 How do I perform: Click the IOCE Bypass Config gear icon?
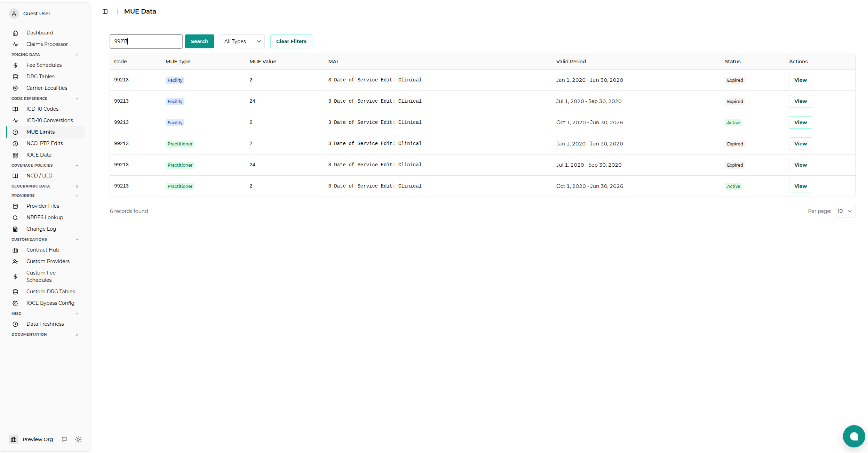tap(15, 303)
